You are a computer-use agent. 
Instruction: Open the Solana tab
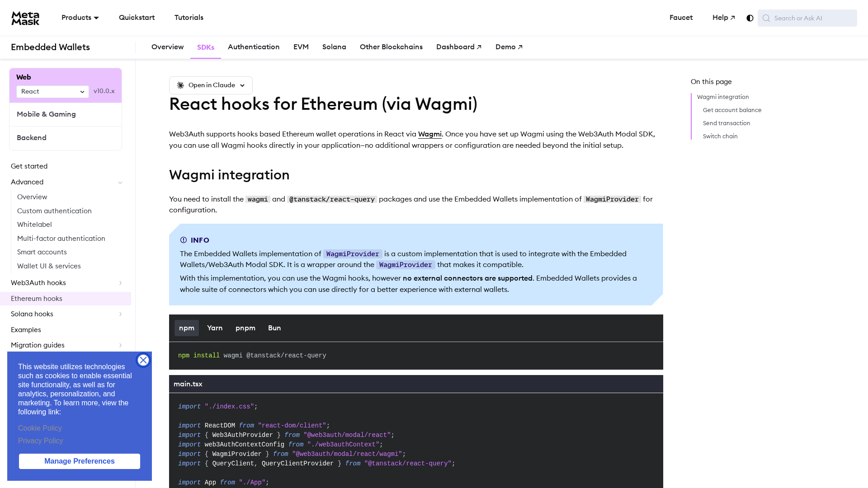tap(334, 47)
